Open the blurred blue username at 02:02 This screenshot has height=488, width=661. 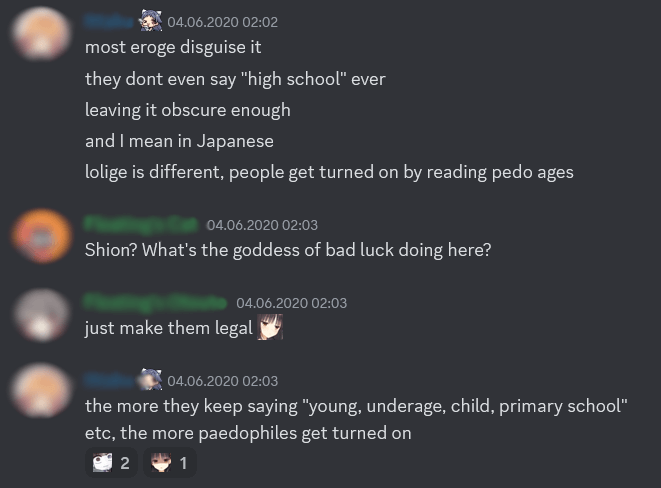point(110,21)
